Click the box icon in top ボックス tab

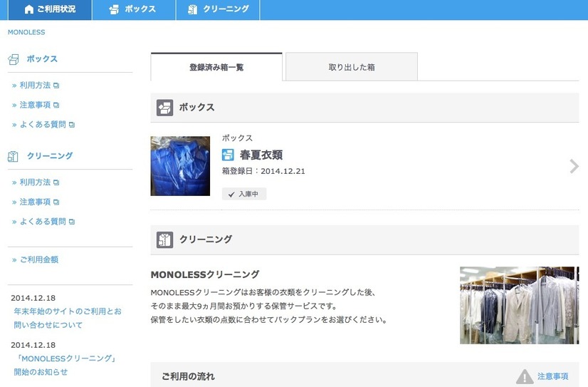point(114,9)
